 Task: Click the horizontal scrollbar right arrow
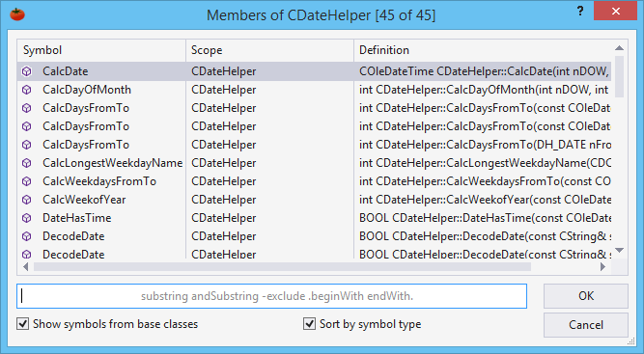point(602,266)
